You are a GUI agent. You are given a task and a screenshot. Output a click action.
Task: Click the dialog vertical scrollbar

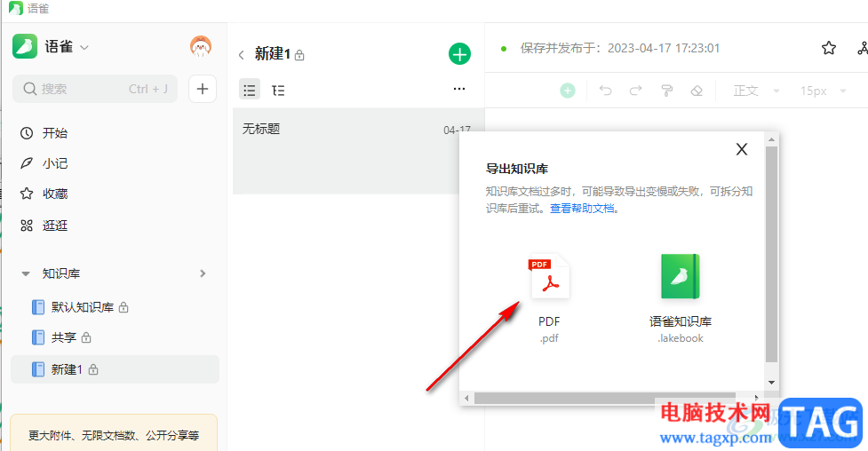771,255
